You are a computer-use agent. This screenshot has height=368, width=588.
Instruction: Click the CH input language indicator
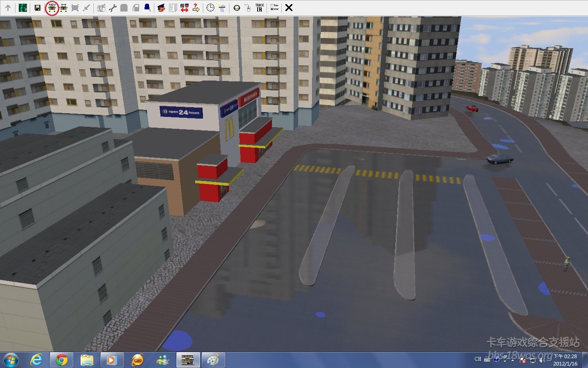[478, 359]
